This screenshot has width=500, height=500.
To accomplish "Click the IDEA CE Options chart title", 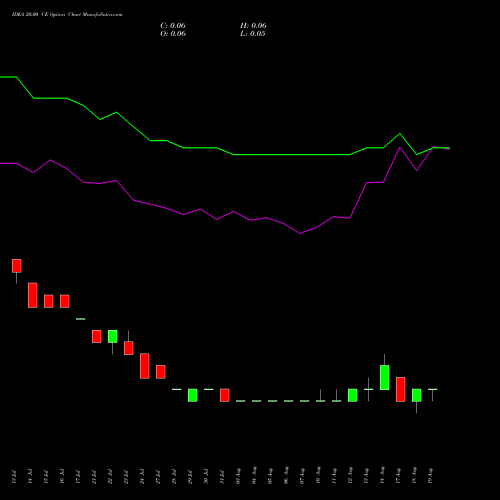I will (x=67, y=15).
